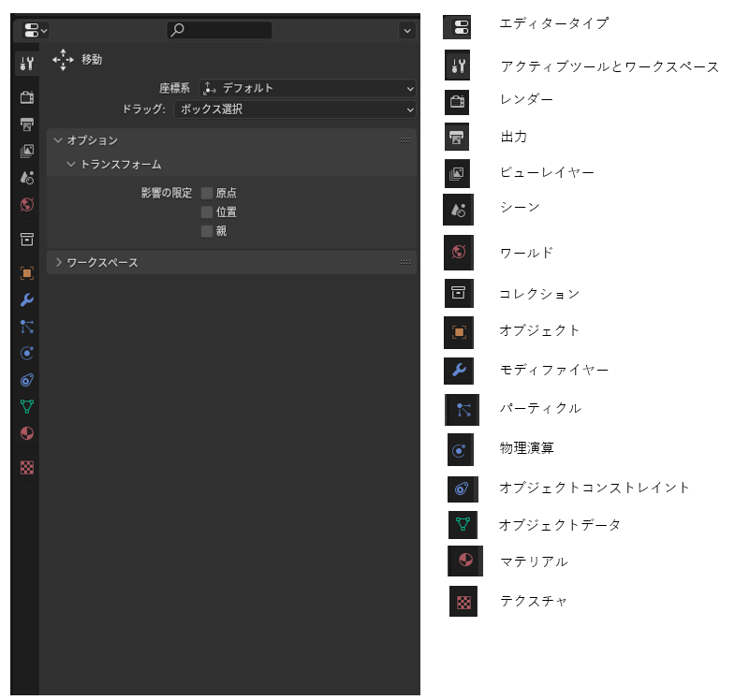Click the "移動" tool name text
Image resolution: width=735 pixels, height=700 pixels.
point(92,60)
